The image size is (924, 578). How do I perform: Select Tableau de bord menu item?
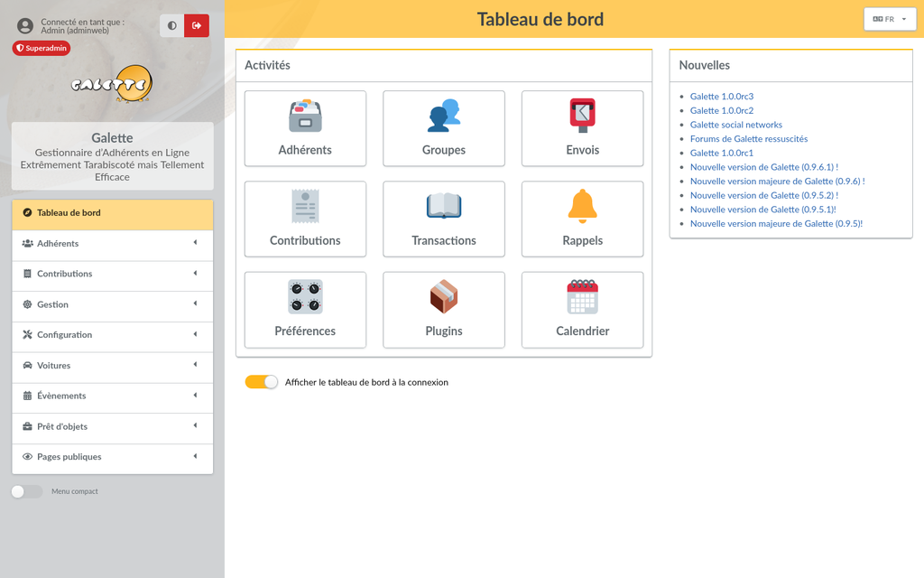coord(113,213)
